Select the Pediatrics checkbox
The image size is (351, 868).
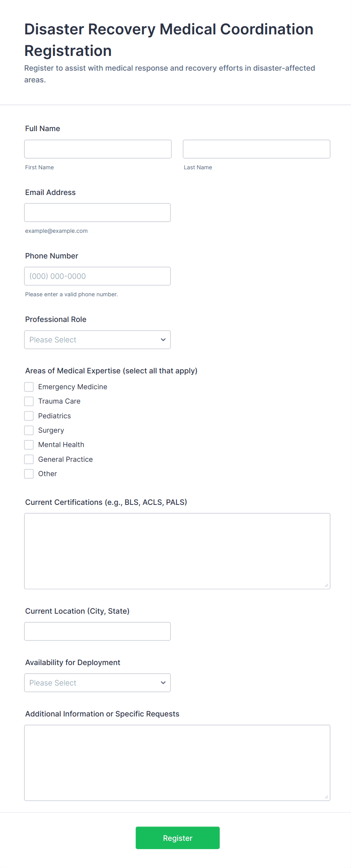point(29,416)
